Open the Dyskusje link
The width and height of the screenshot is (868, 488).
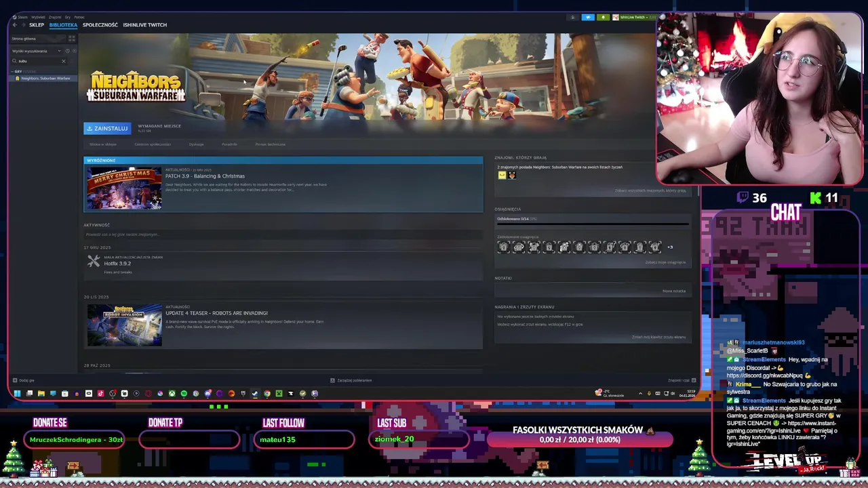(196, 144)
